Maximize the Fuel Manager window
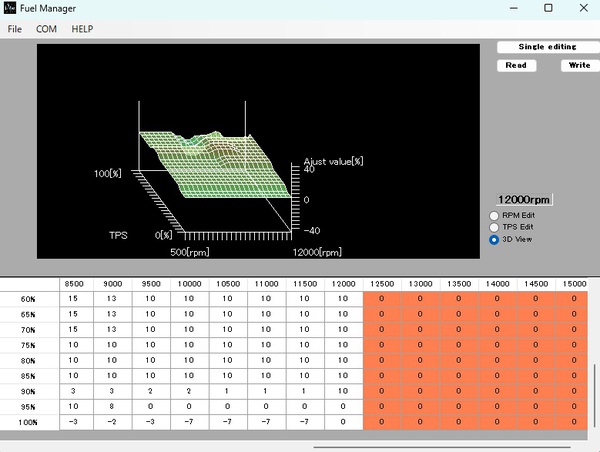 548,8
